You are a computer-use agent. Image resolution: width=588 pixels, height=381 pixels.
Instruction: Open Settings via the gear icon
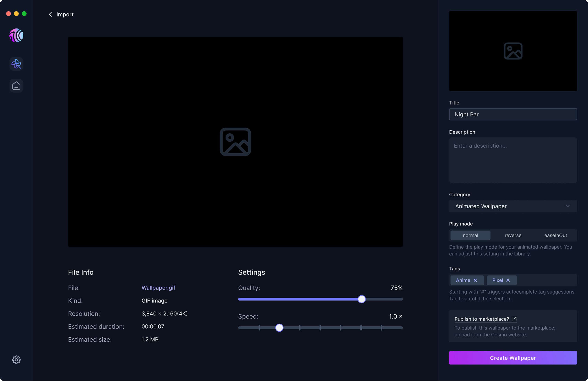(x=16, y=360)
